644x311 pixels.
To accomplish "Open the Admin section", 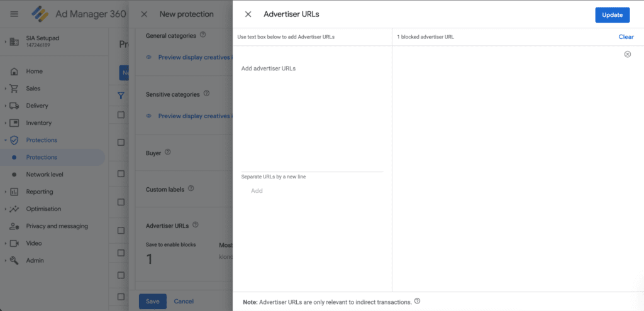I will [x=35, y=261].
